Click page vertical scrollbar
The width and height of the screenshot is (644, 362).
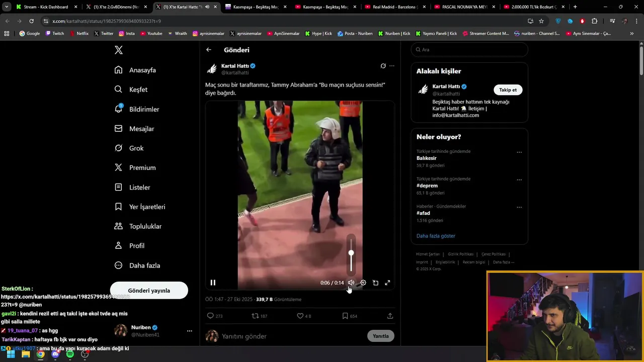[x=641, y=60]
